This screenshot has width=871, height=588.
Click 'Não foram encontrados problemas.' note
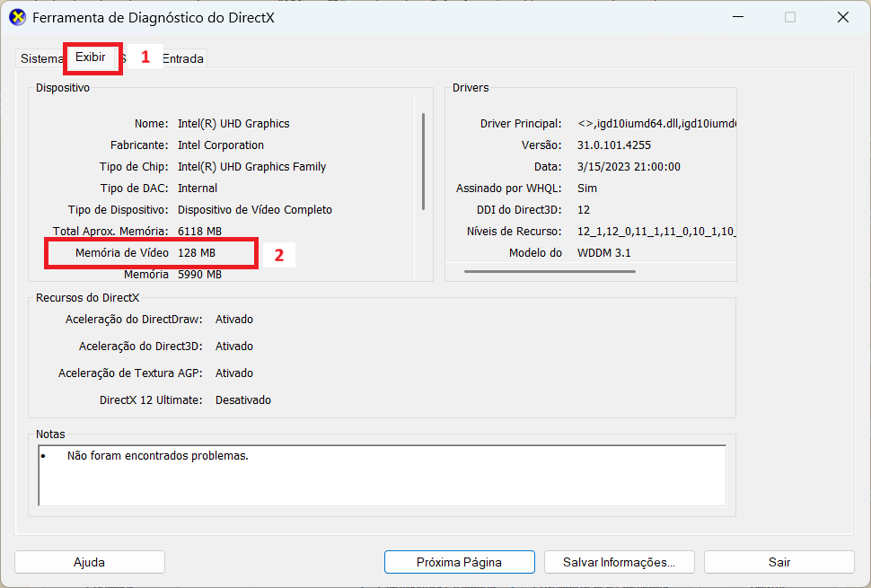pos(158,455)
